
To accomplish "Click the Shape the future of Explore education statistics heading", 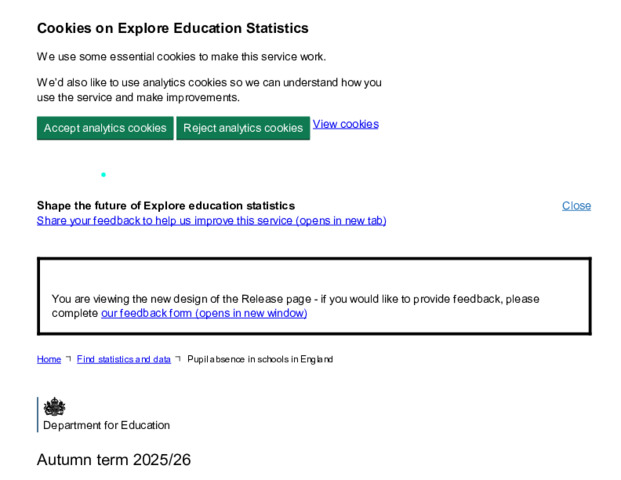I will click(166, 206).
